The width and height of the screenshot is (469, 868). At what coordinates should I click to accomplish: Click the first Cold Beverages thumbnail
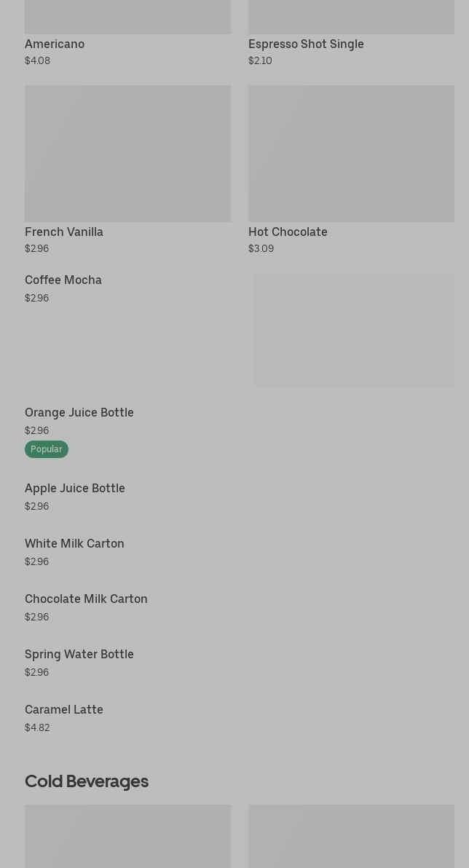[x=127, y=836]
